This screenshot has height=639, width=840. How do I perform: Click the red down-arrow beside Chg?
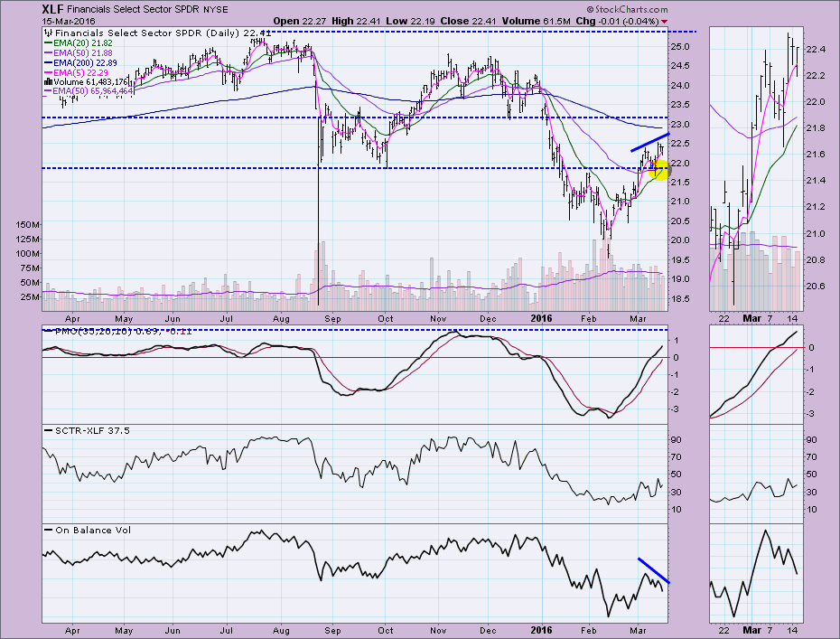666,21
